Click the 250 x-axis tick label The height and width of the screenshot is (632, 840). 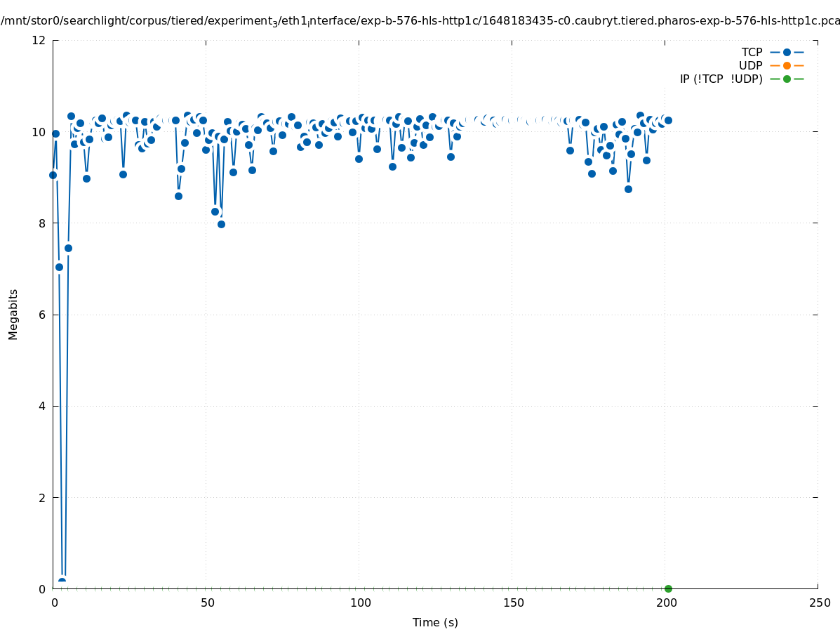tap(819, 603)
